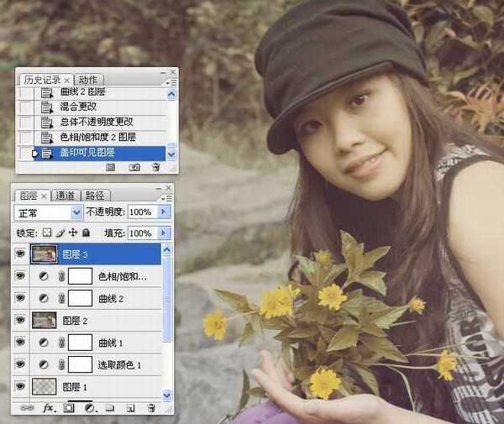Select the 图层 2 layer thumbnail

44,319
